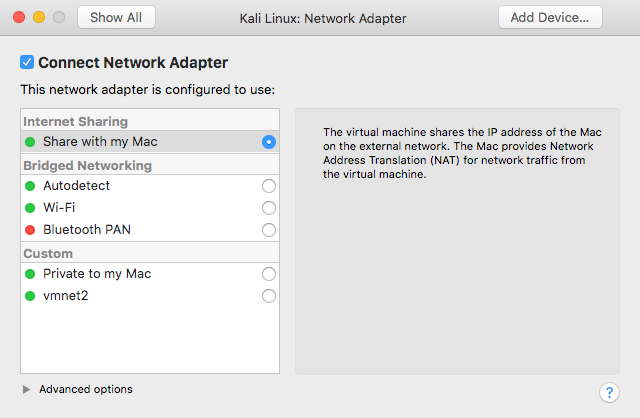
Task: Expand Advanced options disclosure triangle
Action: (x=27, y=389)
